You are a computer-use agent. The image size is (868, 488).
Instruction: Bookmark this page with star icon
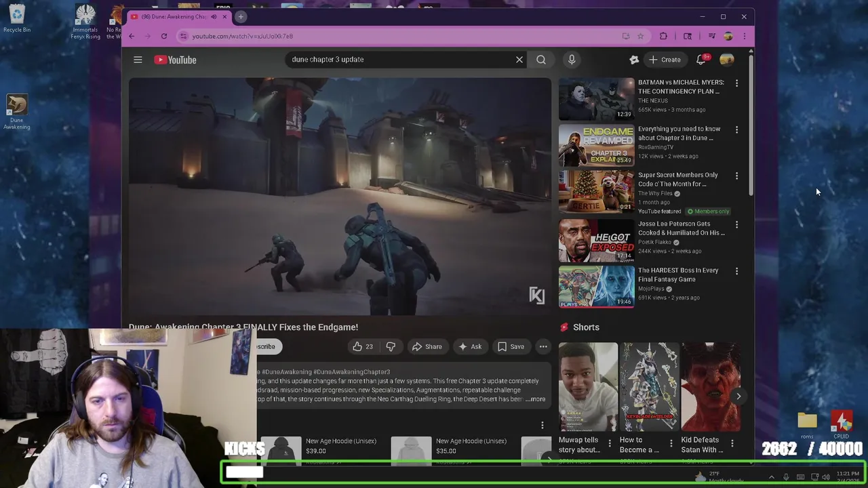click(640, 36)
